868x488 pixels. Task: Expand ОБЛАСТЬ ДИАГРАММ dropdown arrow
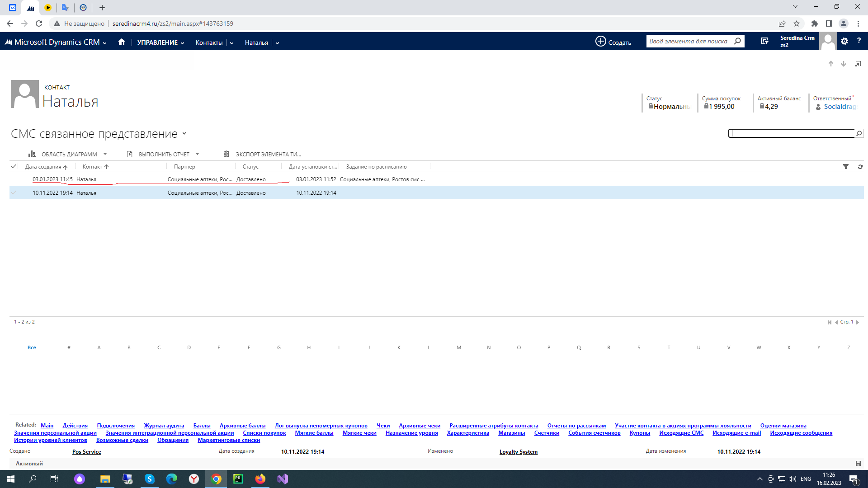105,154
